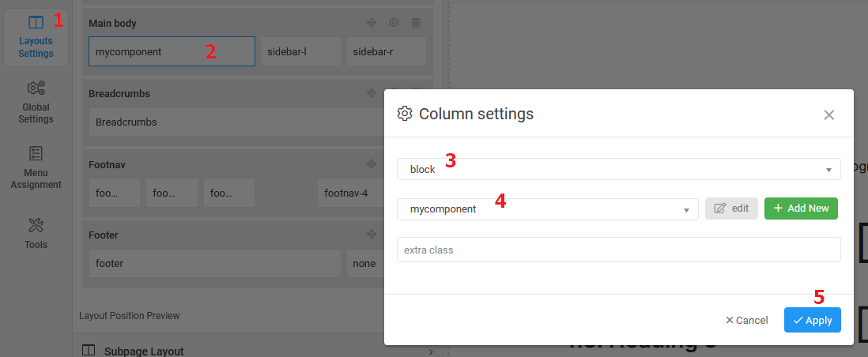868x357 pixels.
Task: Open the mycomponent position dropdown
Action: pyautogui.click(x=547, y=209)
